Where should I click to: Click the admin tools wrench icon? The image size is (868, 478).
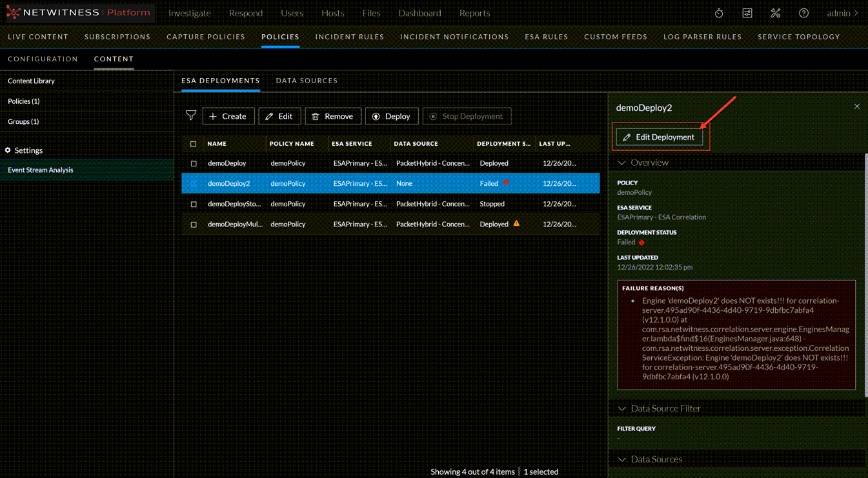click(776, 13)
